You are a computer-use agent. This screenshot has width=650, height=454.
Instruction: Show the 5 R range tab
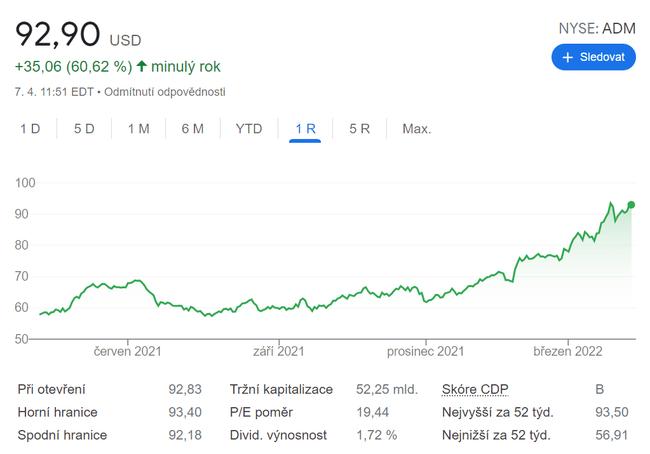[360, 128]
